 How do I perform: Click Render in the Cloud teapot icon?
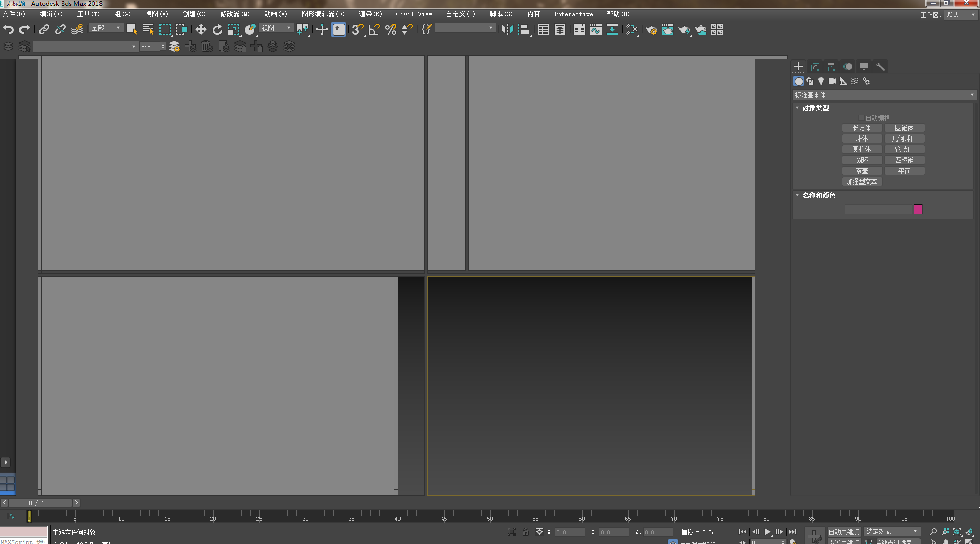(701, 29)
